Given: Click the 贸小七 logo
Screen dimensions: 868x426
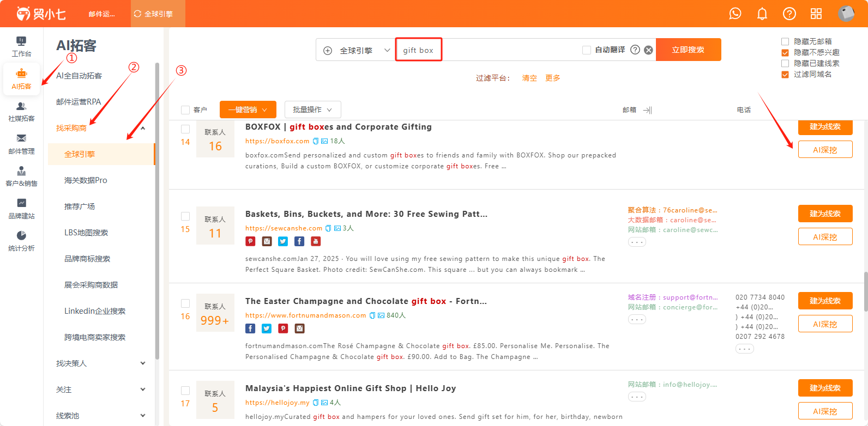Looking at the screenshot, I should (x=41, y=14).
